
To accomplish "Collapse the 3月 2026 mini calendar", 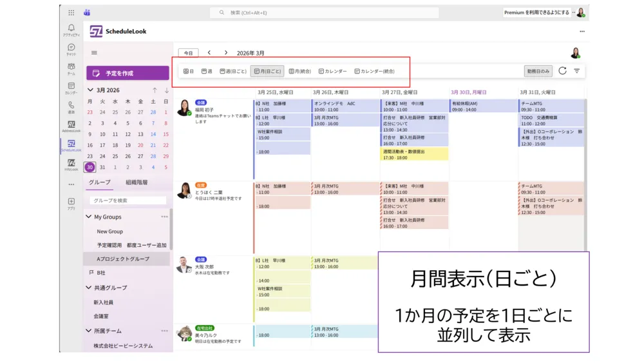I will click(x=90, y=90).
